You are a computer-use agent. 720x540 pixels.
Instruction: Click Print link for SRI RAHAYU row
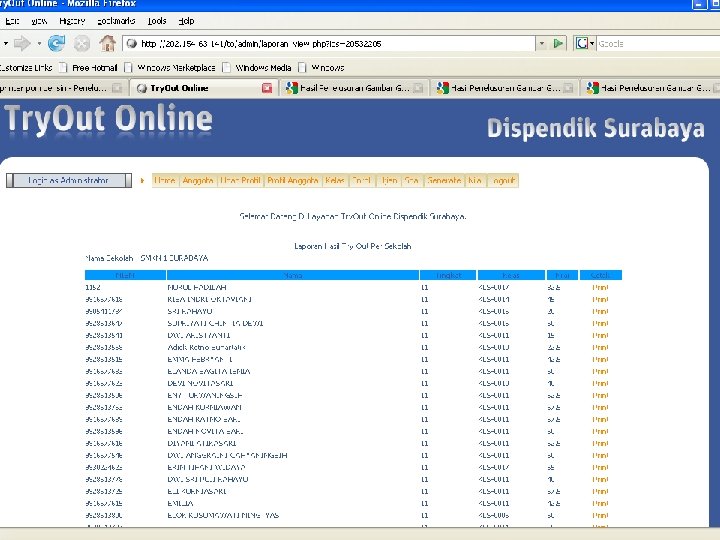(x=600, y=311)
